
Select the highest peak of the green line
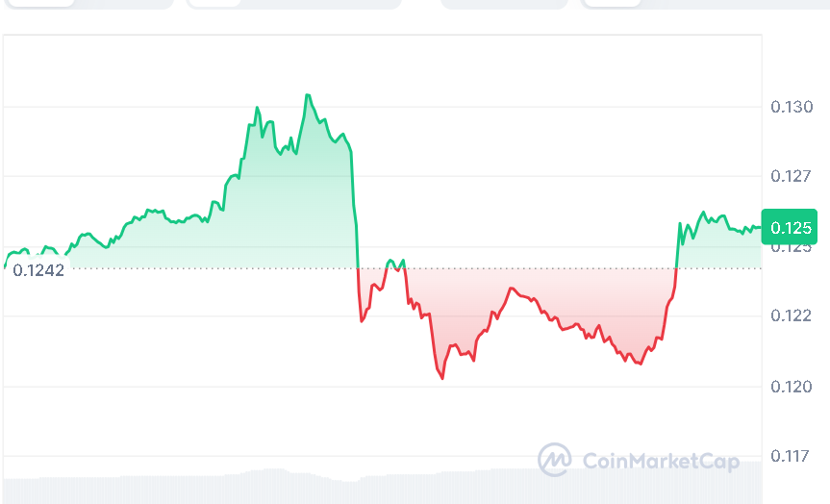308,95
